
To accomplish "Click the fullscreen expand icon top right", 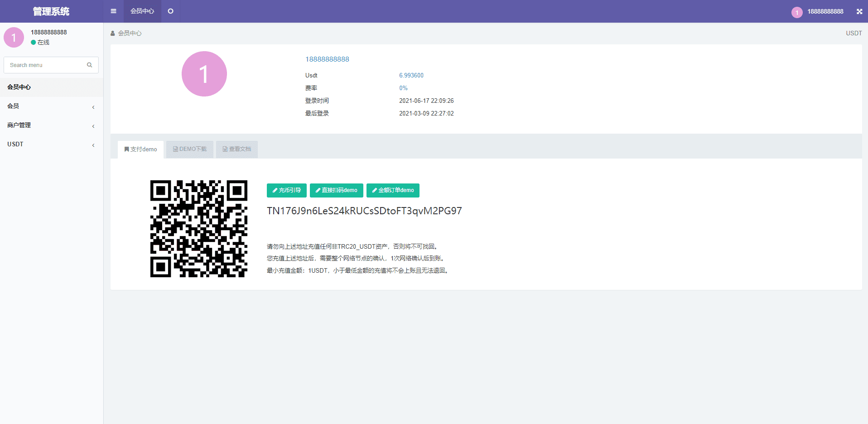I will (859, 12).
